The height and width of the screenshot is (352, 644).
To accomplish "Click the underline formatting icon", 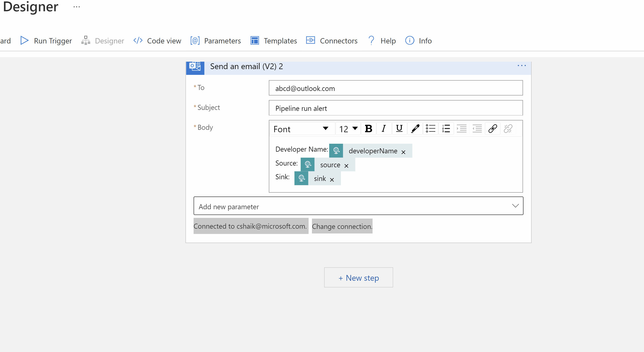I will (398, 129).
